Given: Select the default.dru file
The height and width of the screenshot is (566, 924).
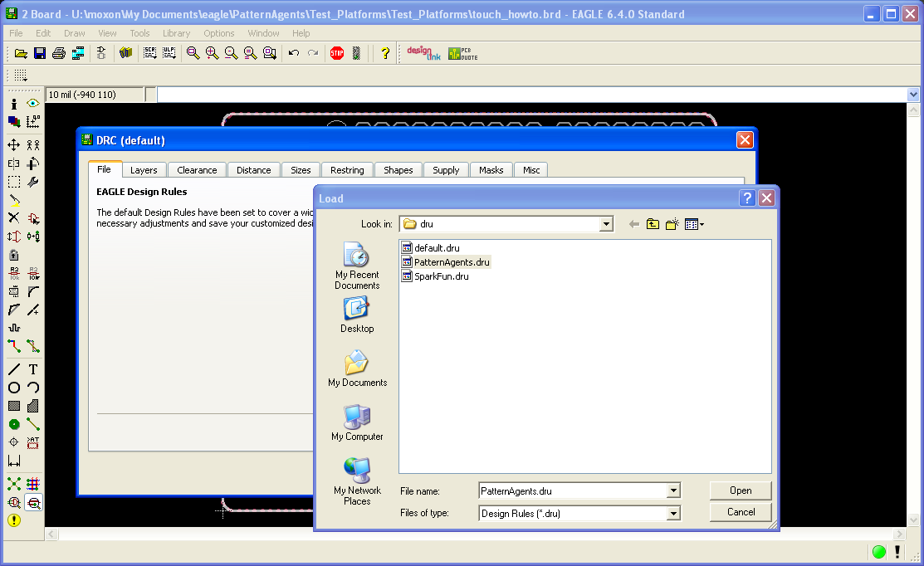Looking at the screenshot, I should point(431,248).
